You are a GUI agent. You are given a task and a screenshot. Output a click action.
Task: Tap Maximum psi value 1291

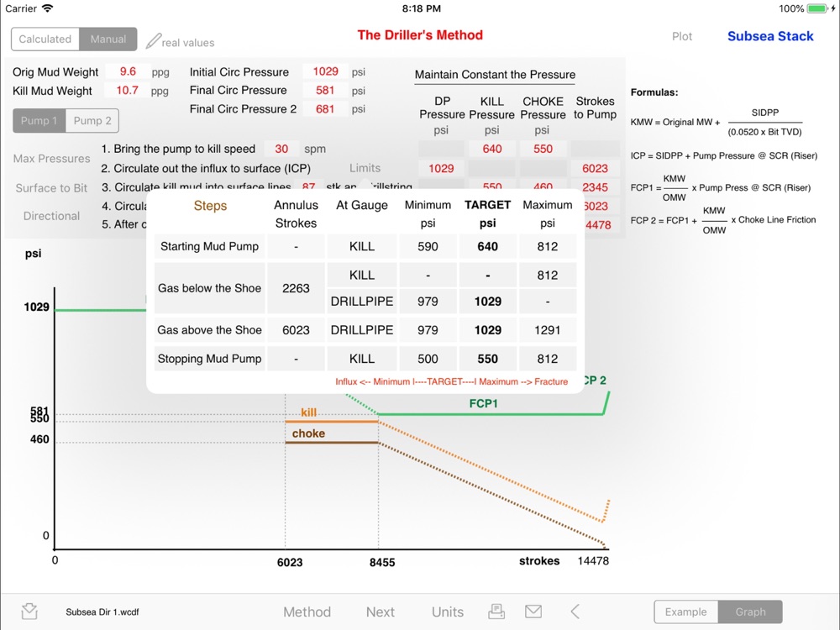(x=548, y=330)
